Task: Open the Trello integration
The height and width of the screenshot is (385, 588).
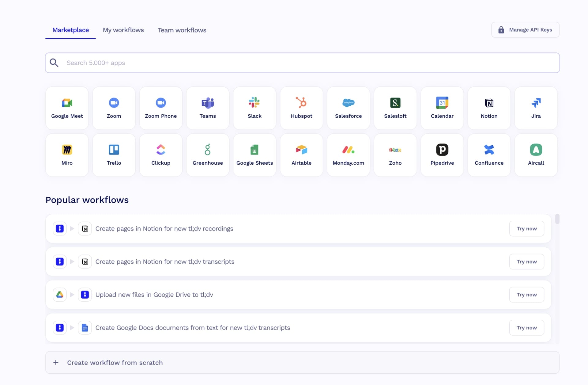Action: [x=114, y=155]
